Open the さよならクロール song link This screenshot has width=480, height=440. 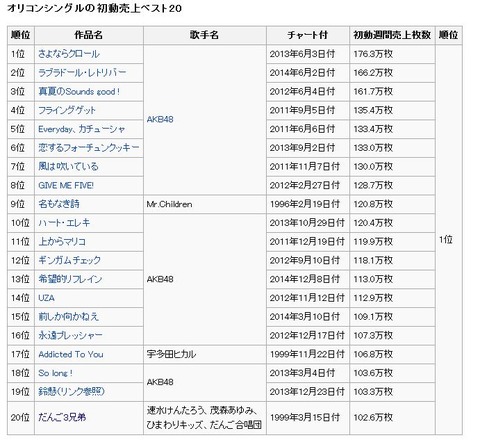69,54
